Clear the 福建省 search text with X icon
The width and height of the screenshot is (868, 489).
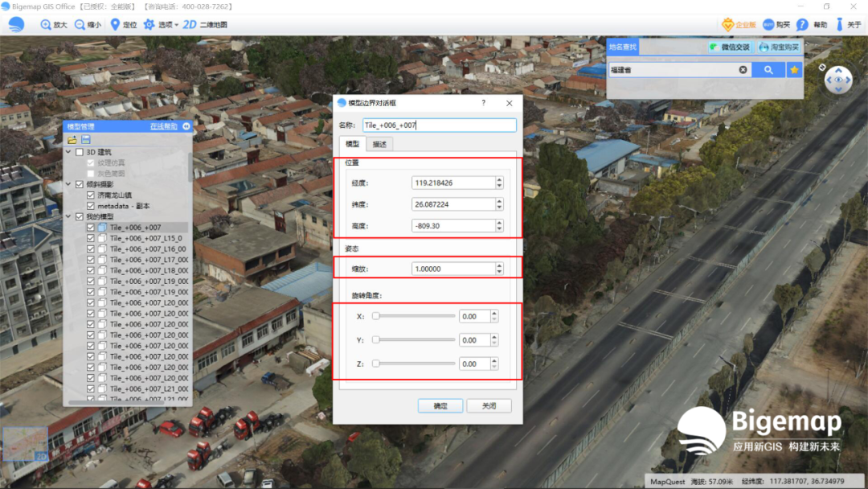743,70
